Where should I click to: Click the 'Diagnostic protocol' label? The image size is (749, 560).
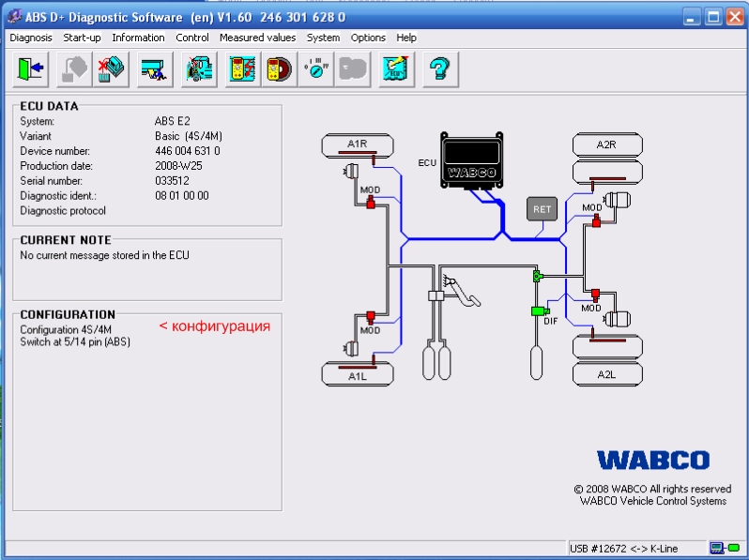(x=63, y=211)
